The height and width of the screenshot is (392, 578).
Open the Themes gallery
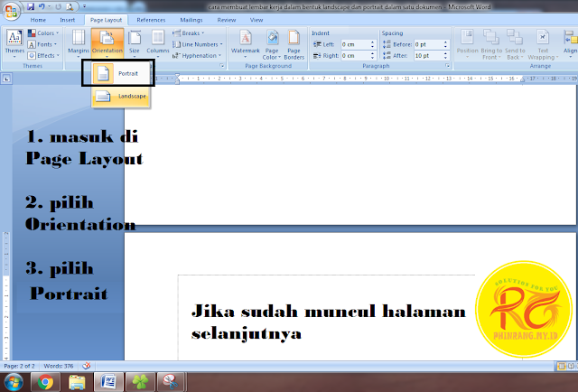pyautogui.click(x=14, y=44)
